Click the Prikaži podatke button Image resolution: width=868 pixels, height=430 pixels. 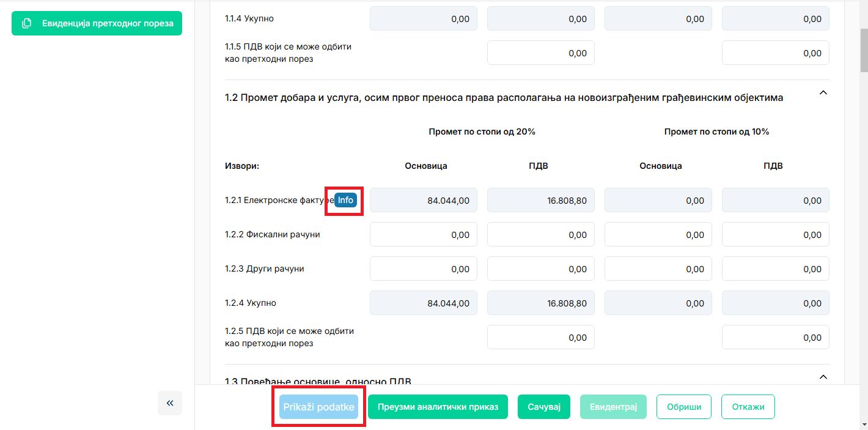(x=318, y=407)
